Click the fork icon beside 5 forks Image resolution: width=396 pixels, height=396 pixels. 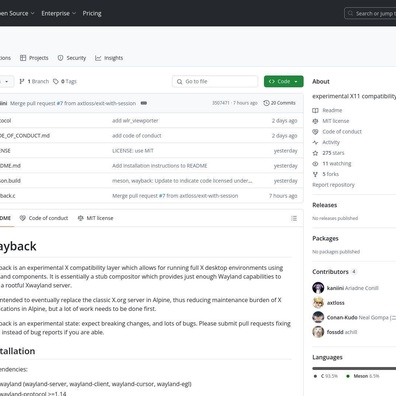(x=315, y=174)
